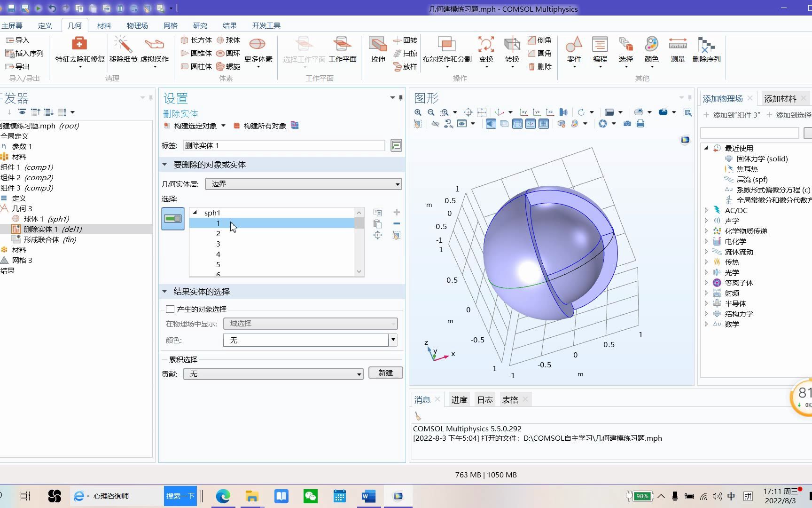Collapse the sph1 selection list node
This screenshot has width=812, height=508.
[x=195, y=213]
